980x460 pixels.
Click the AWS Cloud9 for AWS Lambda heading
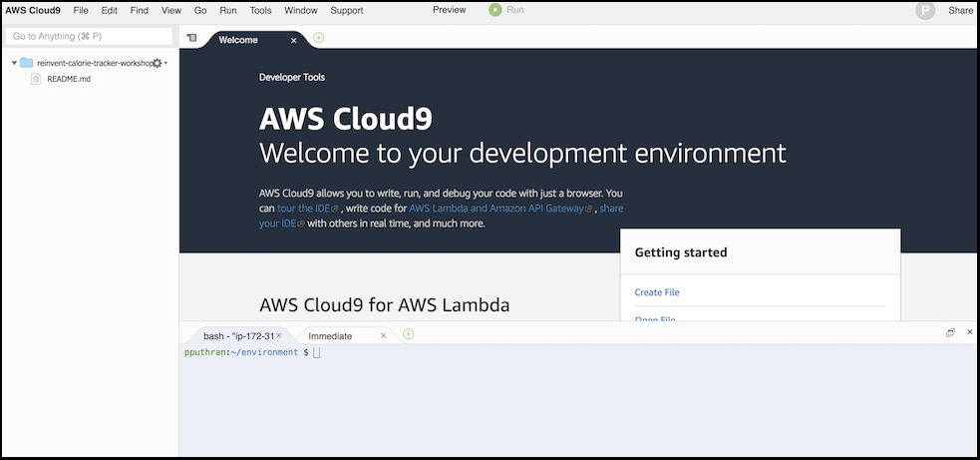point(385,305)
